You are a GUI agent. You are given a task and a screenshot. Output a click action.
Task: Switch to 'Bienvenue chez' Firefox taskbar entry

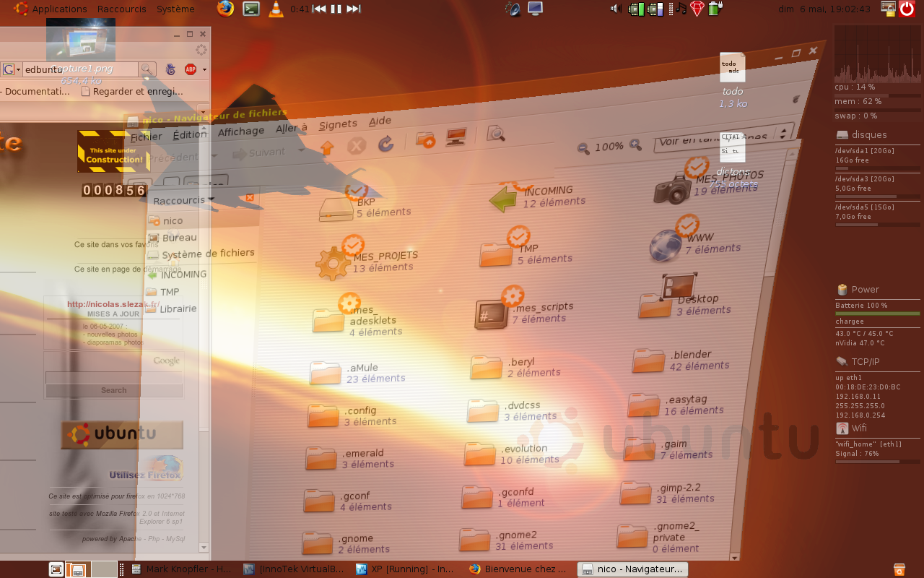pos(519,569)
